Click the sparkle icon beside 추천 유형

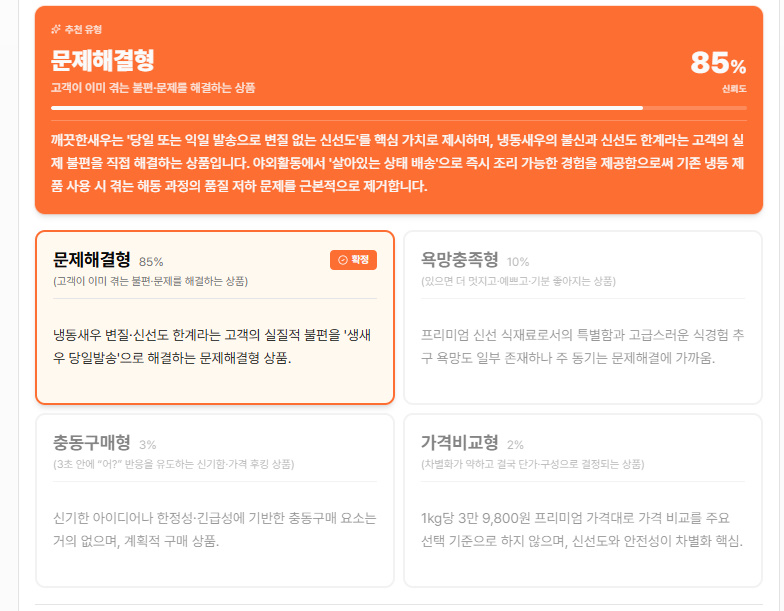56,30
